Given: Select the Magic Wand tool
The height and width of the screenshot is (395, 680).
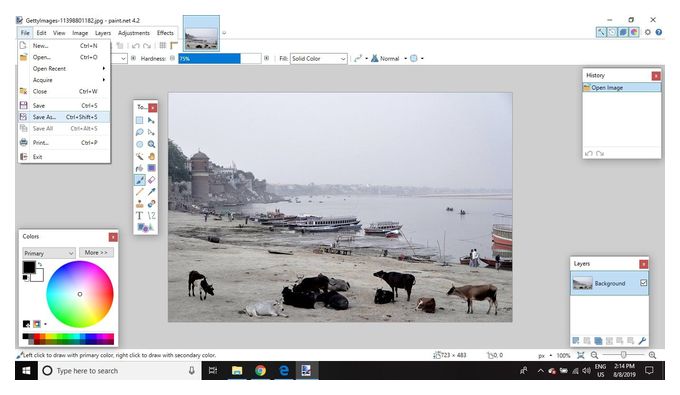Looking at the screenshot, I should [x=139, y=156].
